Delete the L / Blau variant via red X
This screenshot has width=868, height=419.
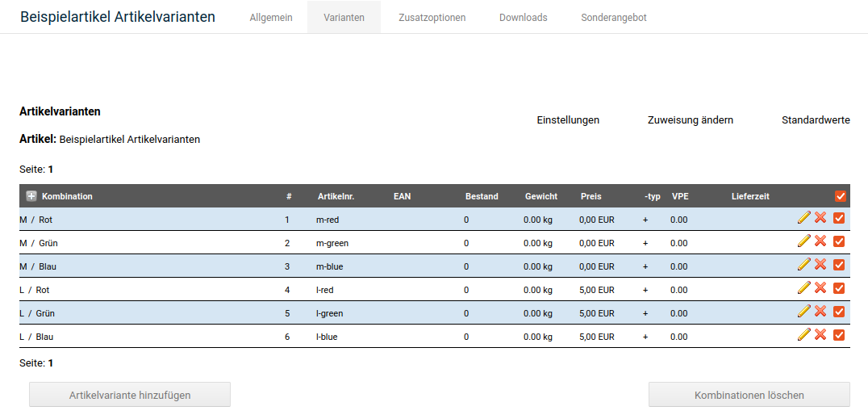point(820,335)
